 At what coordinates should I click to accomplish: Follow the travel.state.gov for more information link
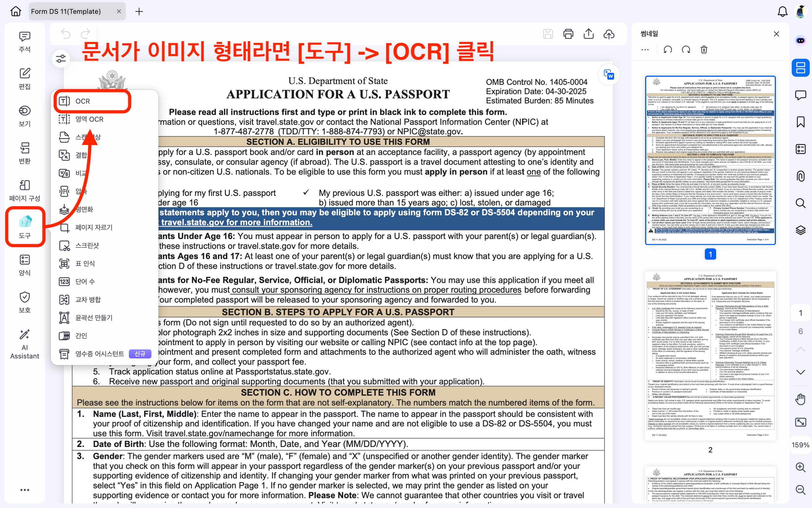[x=237, y=222]
